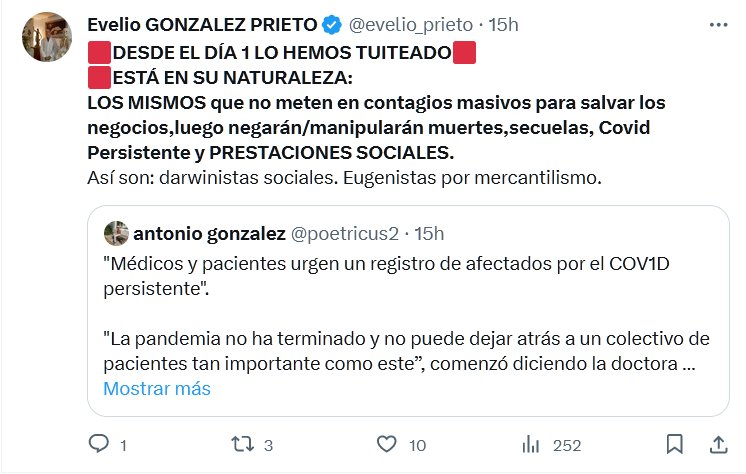Screen dimensions: 746x474
Task: Open the three-dot more options menu
Action: click(x=716, y=23)
